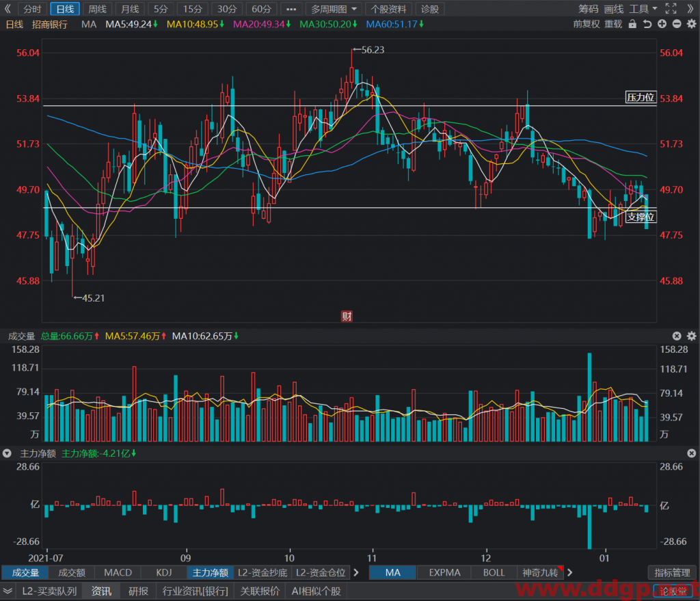The width and height of the screenshot is (700, 601).
Task: Click the 支撑位 support label
Action: point(640,217)
